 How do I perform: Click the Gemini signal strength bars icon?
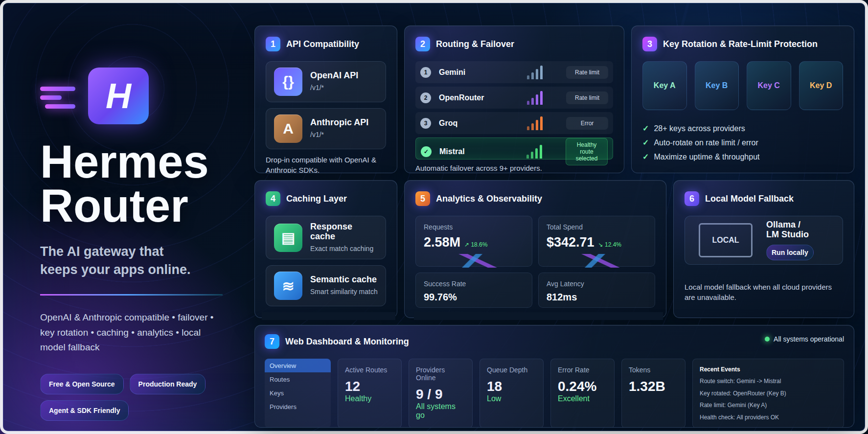click(535, 72)
